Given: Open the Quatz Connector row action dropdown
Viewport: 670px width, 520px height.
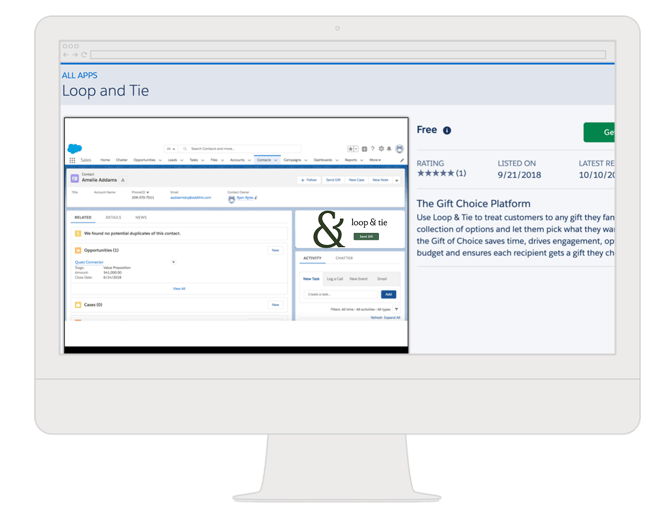Looking at the screenshot, I should (173, 262).
